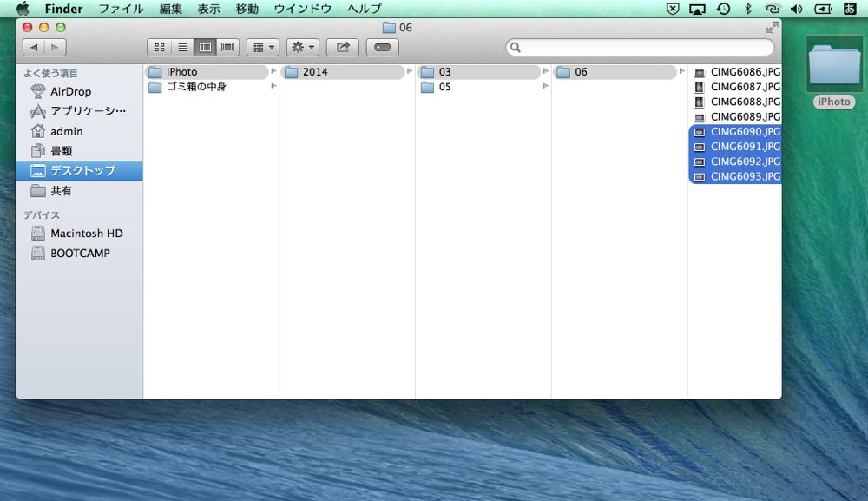The width and height of the screenshot is (868, 501).
Task: Select file CIMG6087.JPG
Action: 735,87
